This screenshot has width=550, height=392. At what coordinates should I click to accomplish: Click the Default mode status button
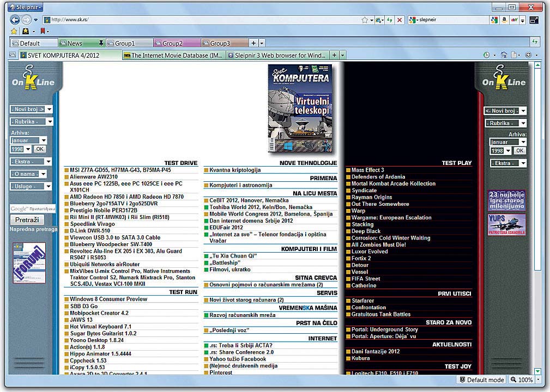(482, 379)
